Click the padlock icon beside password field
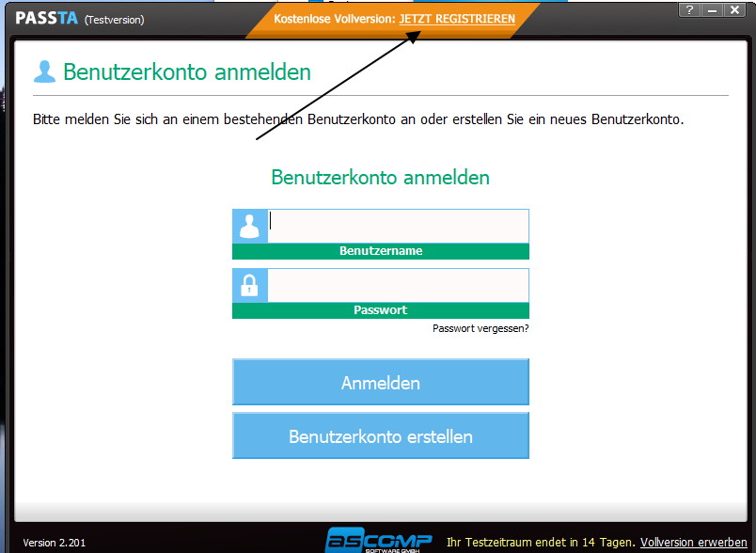 pos(250,285)
